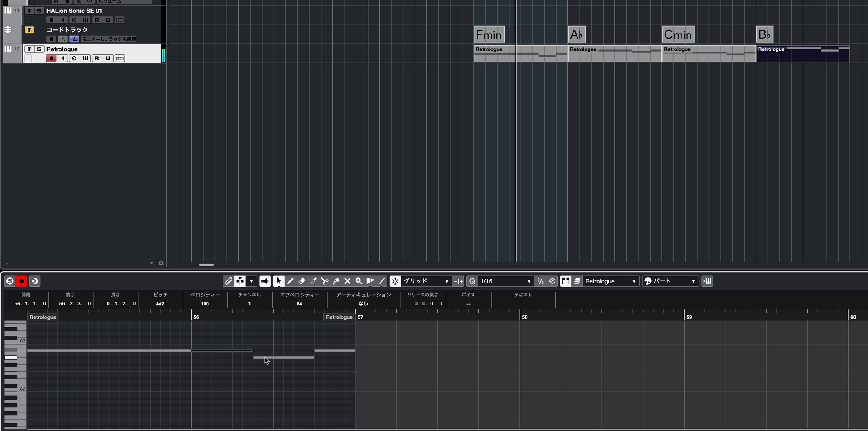Viewport: 868px width, 431px height.
Task: Toggle auto-scroll in the key editor
Action: tap(240, 281)
